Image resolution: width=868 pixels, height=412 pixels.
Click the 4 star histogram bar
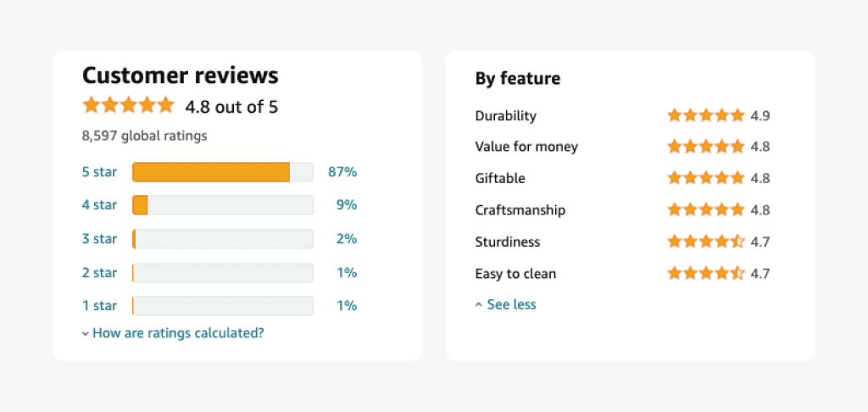pos(223,205)
